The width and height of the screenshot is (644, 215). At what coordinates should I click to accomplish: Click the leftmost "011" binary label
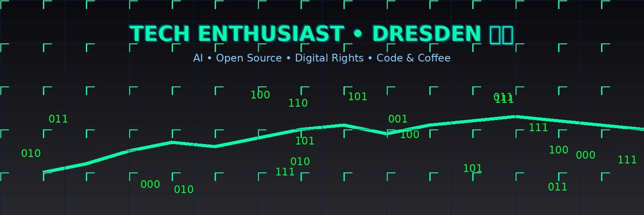coord(58,119)
